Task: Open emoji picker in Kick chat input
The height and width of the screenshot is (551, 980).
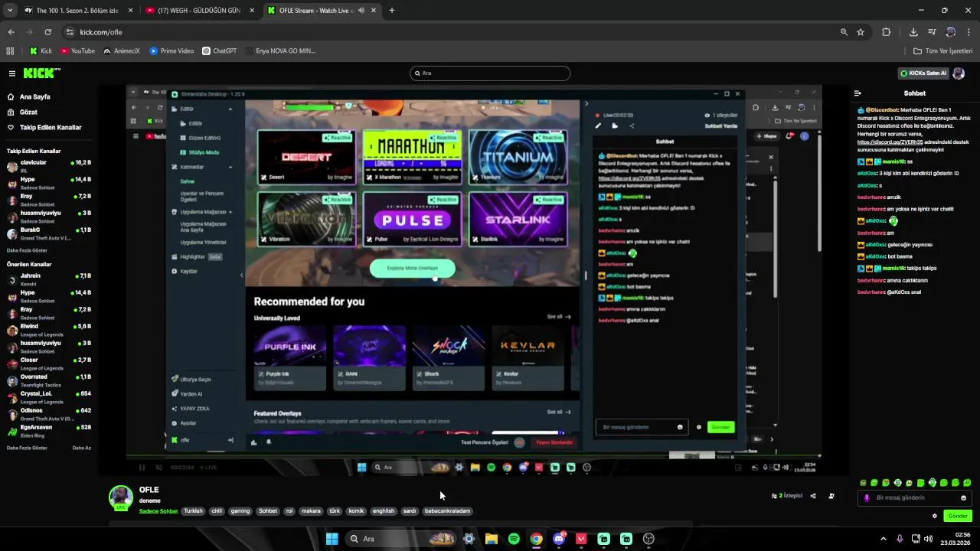Action: [963, 497]
